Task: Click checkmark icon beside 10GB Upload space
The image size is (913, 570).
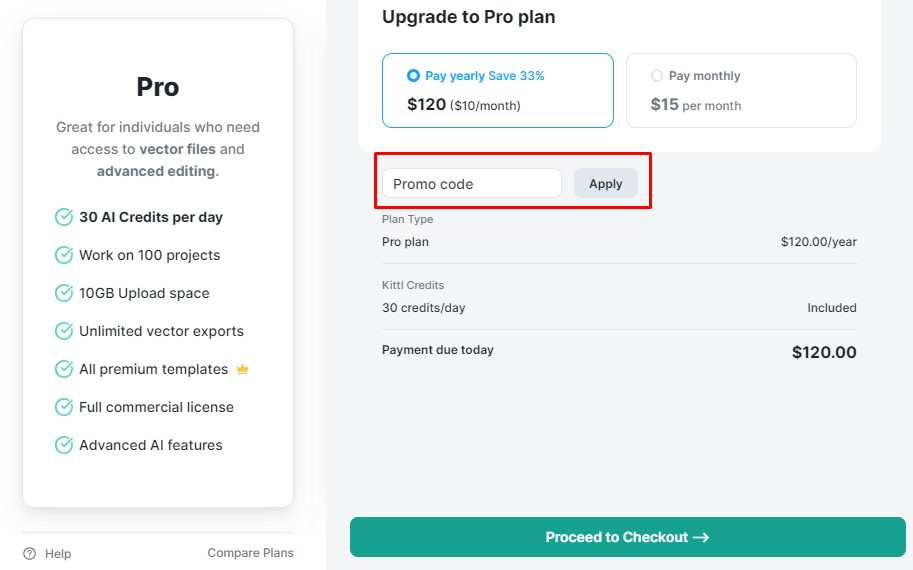Action: 64,293
